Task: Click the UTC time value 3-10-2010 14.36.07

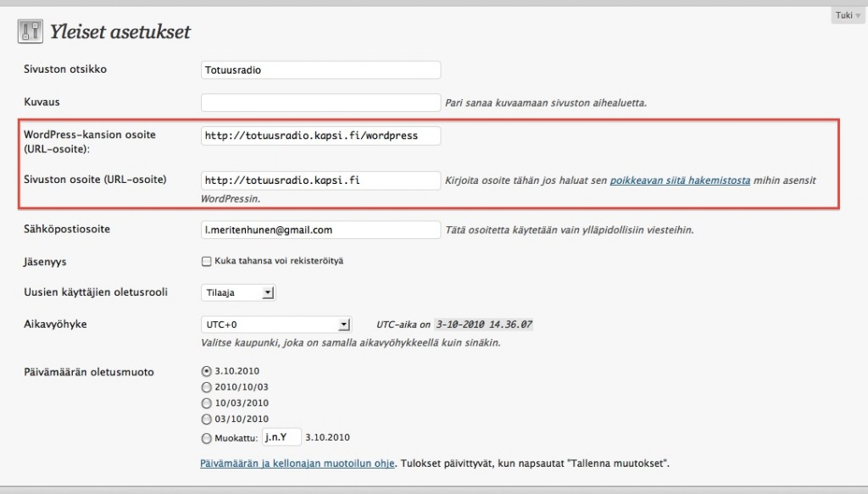Action: click(484, 325)
